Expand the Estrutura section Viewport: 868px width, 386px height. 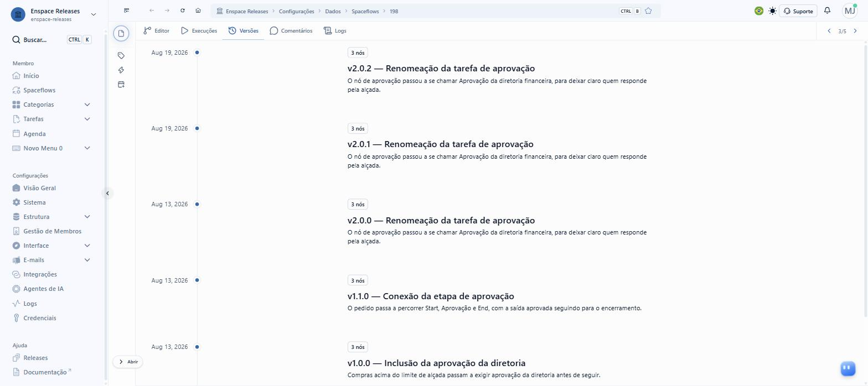[x=87, y=217]
